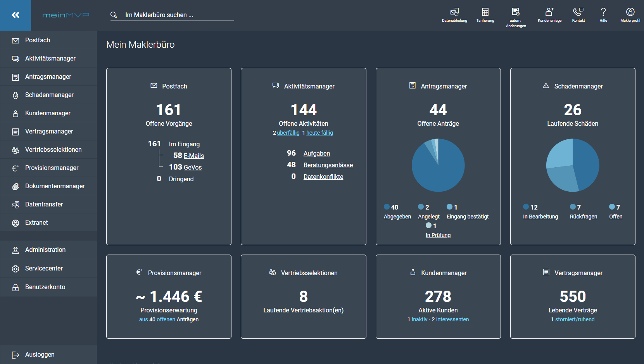Open Postfach in the sidebar
644x364 pixels.
click(38, 40)
